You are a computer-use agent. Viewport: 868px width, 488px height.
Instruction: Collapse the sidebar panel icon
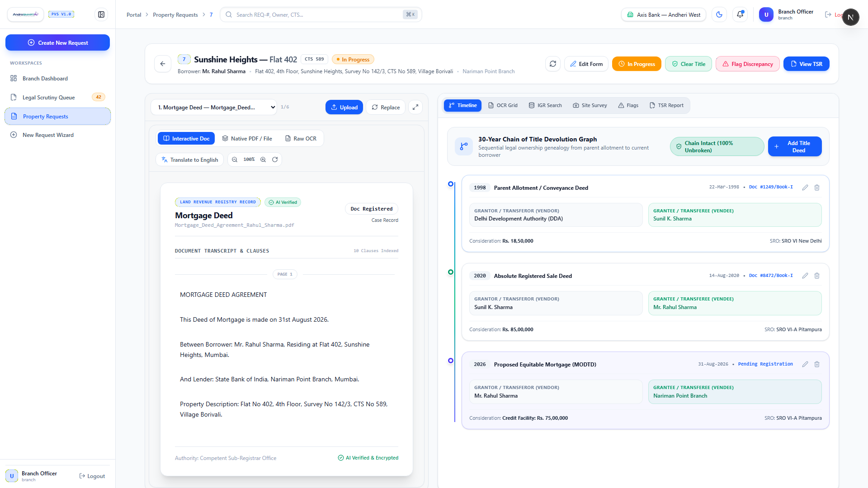pos(101,14)
